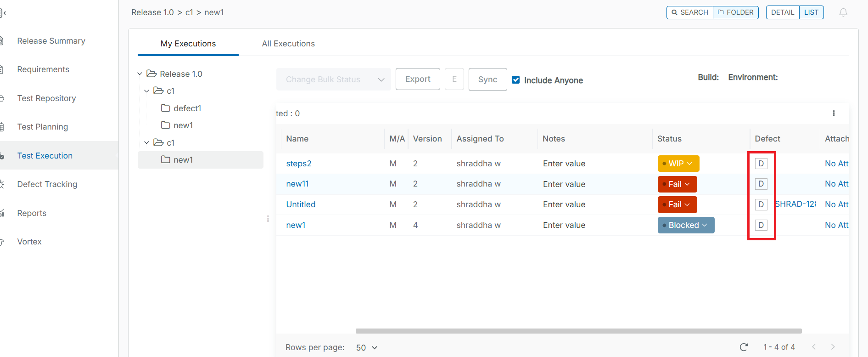Switch to DETAIL view
Viewport: 868px width, 357px height.
783,12
